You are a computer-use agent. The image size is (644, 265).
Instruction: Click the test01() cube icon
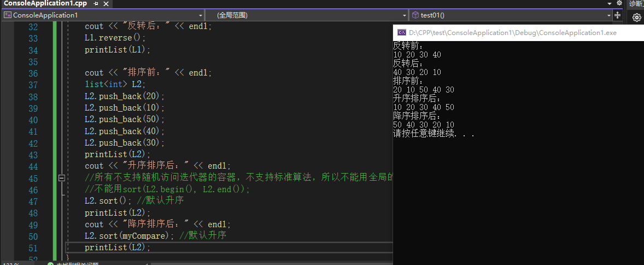click(x=415, y=15)
